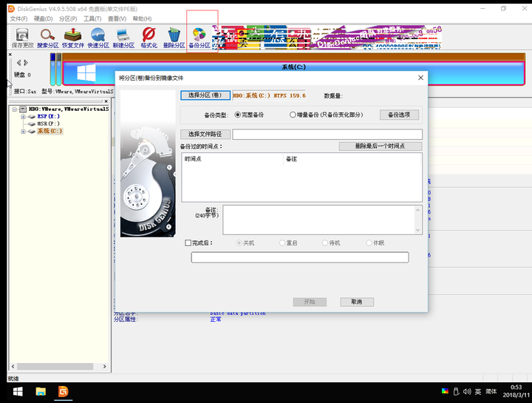Select full backup (完整备份) radio button

click(237, 115)
